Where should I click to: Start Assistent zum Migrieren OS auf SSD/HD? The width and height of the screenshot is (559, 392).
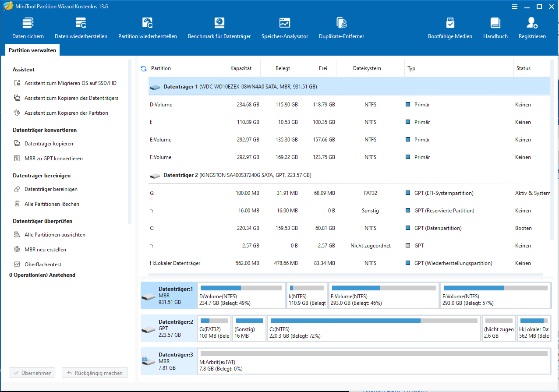[x=65, y=83]
